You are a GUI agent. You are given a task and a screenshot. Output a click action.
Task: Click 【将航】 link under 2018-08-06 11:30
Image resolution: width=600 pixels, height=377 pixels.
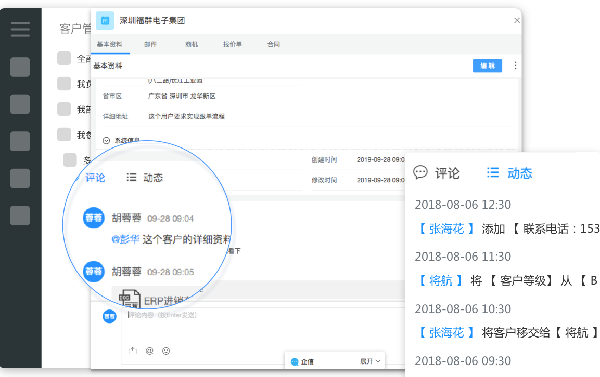click(440, 281)
